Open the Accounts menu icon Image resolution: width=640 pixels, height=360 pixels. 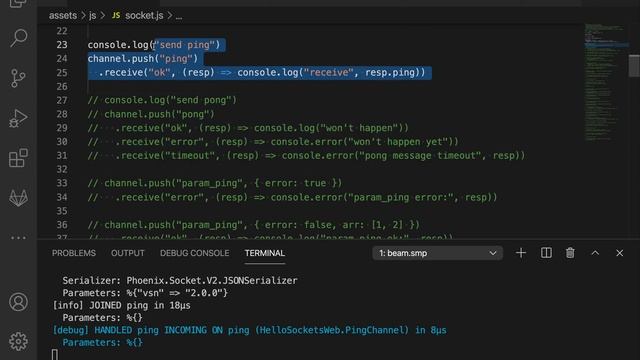point(18,302)
